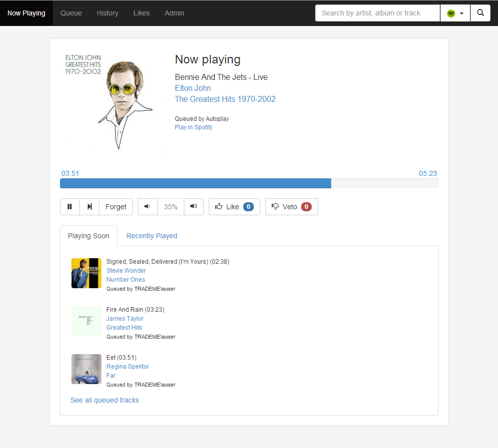Screen dimensions: 498x448
Task: Click the Eet (03:51) track title
Action: coord(121,358)
